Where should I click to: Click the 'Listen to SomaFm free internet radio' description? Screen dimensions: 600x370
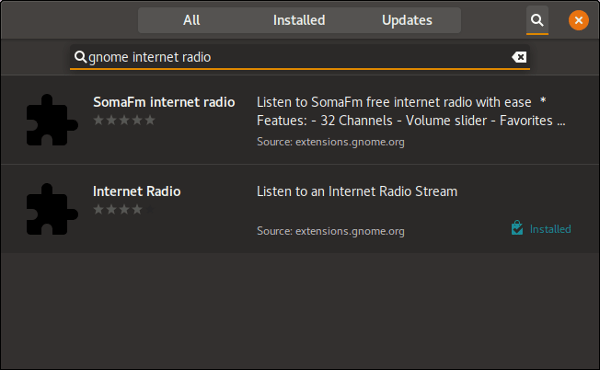pos(411,111)
